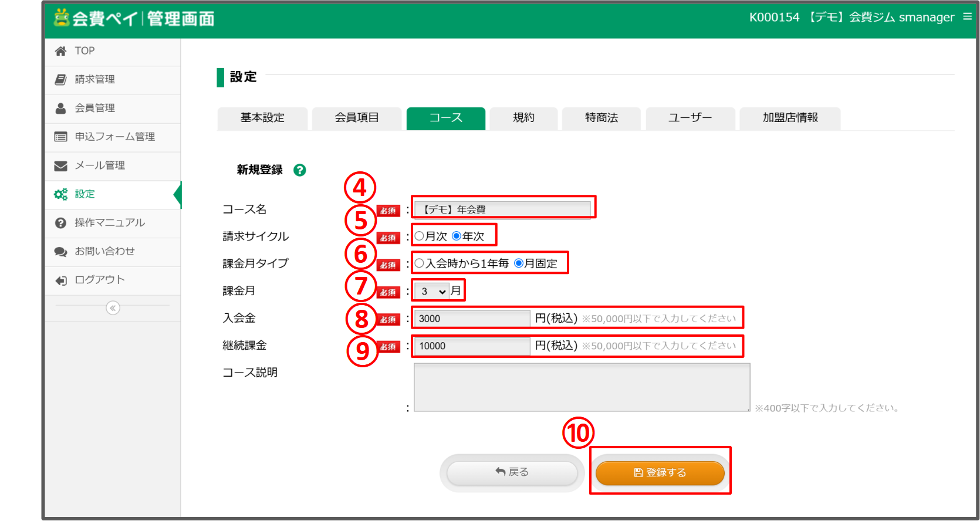Switch to the 会員項目 tab
The height and width of the screenshot is (521, 980).
click(x=357, y=118)
